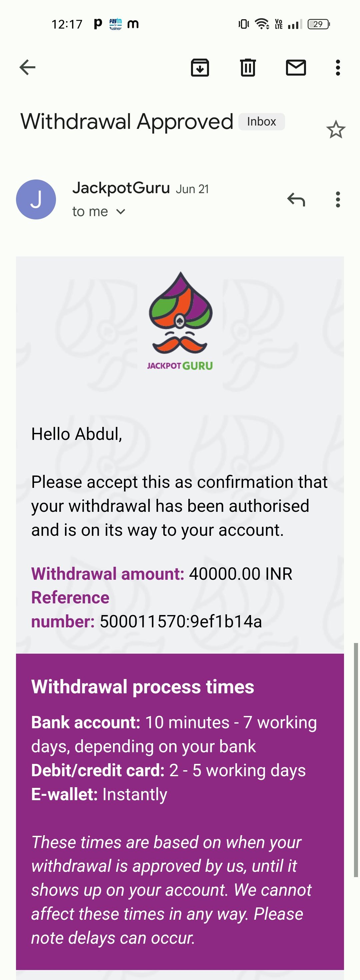
Task: Tap the Inbox label chip
Action: 261,122
